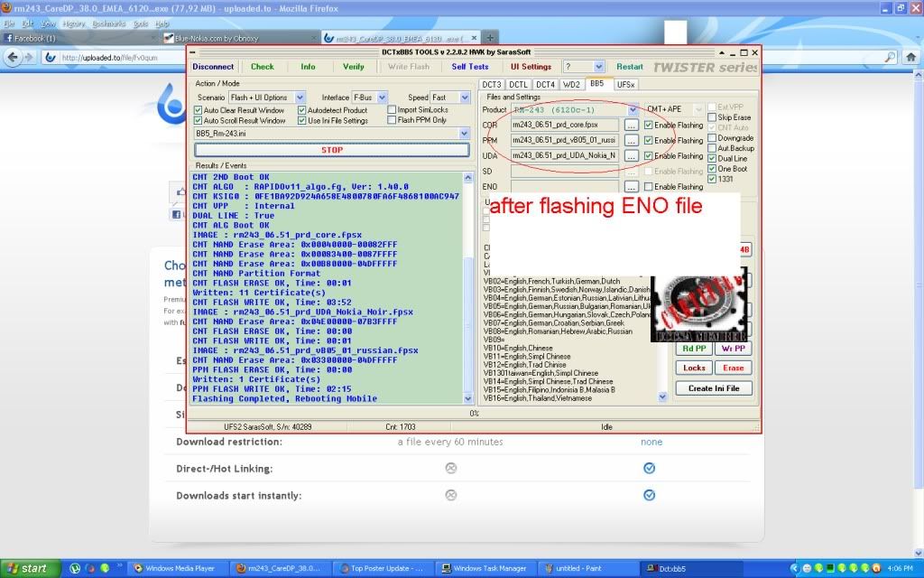
Task: Click language list scrollbar down arrow
Action: pos(662,397)
